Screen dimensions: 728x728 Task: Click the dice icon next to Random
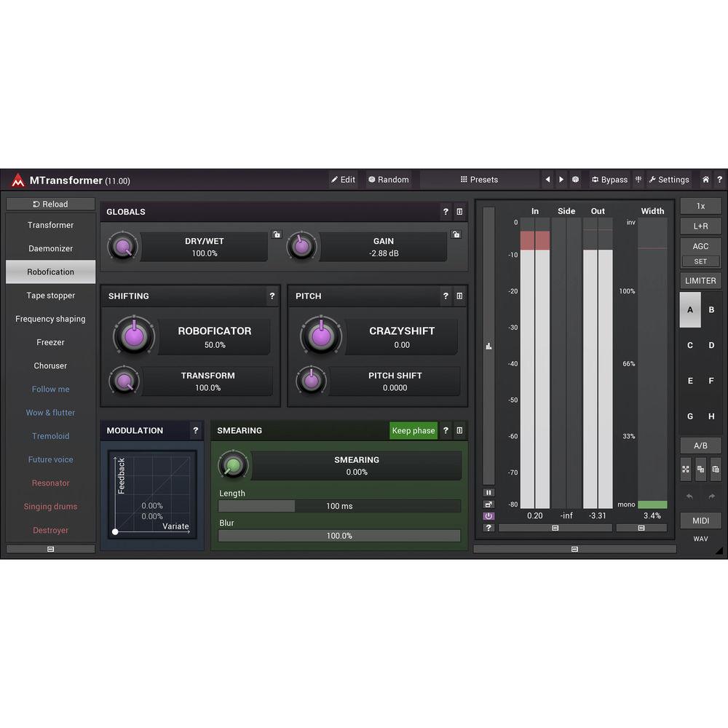tap(371, 180)
